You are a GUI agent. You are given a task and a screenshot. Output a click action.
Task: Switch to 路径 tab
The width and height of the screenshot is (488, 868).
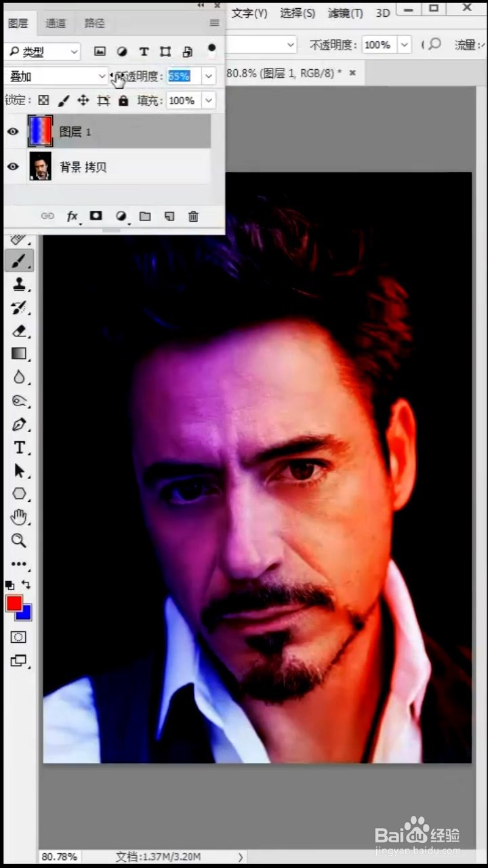tap(95, 23)
